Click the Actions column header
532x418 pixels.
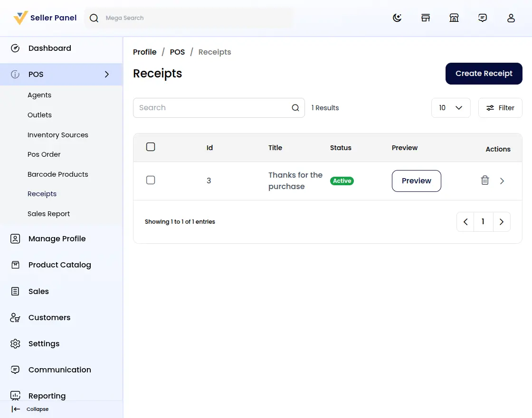[498, 149]
